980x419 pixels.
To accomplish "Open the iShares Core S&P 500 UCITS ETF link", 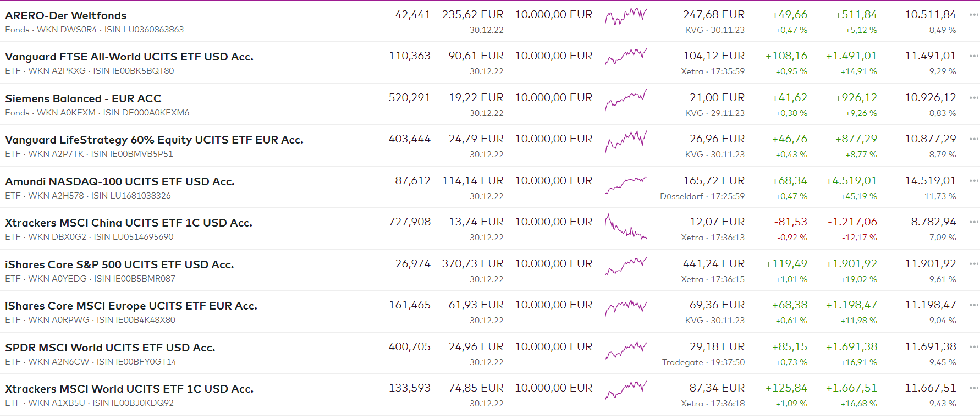I will click(119, 264).
